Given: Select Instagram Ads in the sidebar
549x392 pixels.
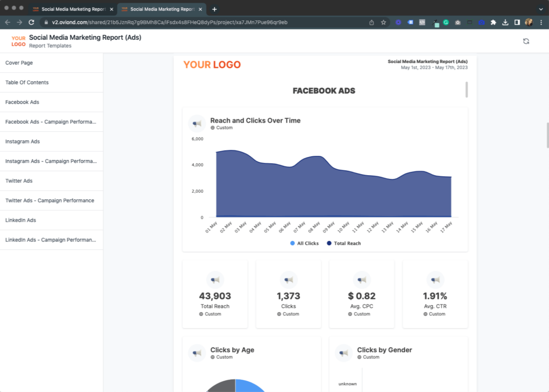Looking at the screenshot, I should coord(51,141).
